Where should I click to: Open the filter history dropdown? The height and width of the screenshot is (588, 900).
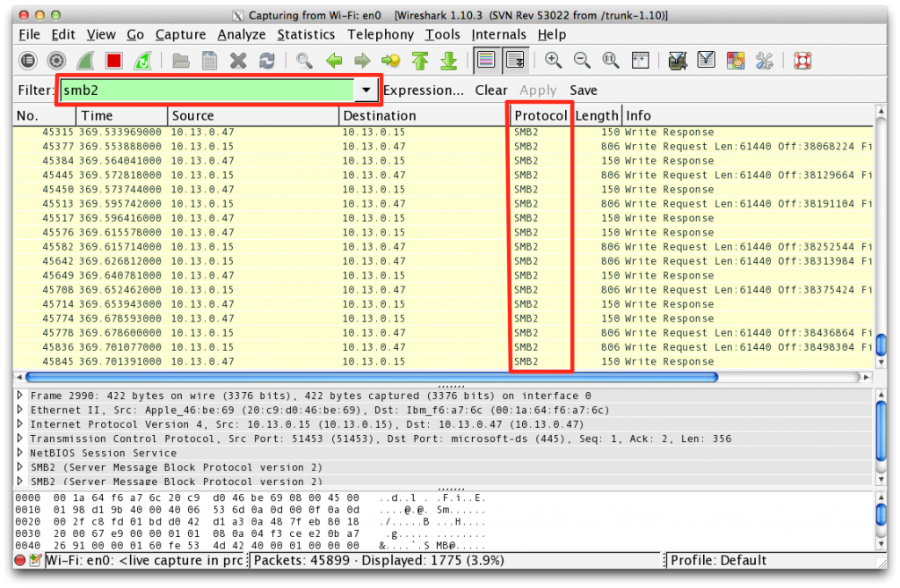tap(367, 90)
